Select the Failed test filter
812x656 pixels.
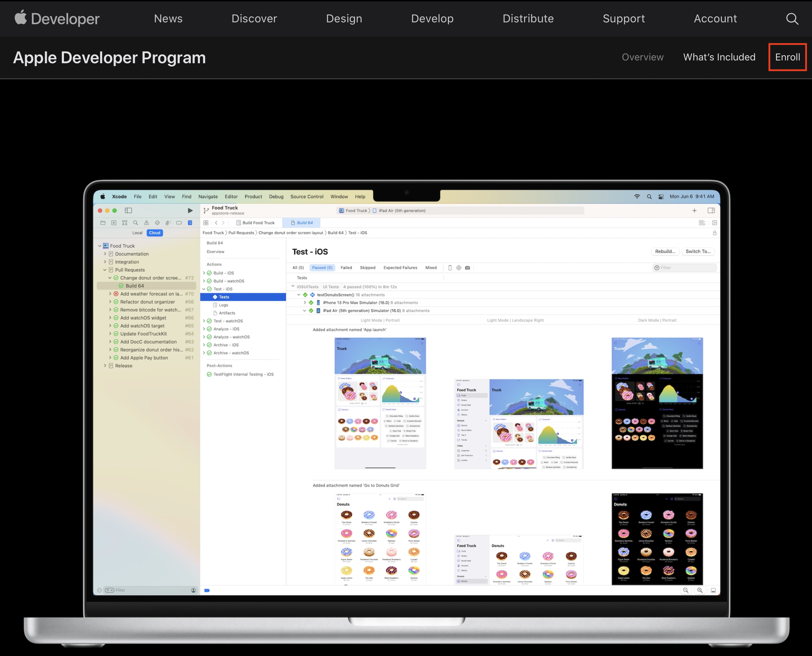coord(346,268)
